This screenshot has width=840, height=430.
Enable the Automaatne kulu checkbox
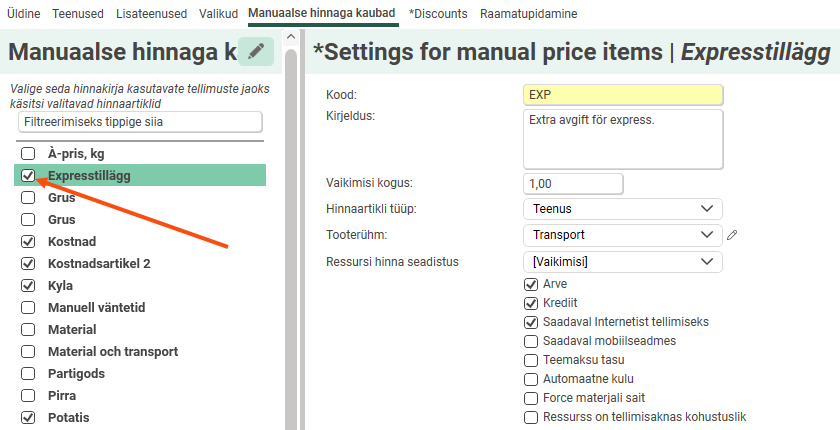tap(531, 379)
